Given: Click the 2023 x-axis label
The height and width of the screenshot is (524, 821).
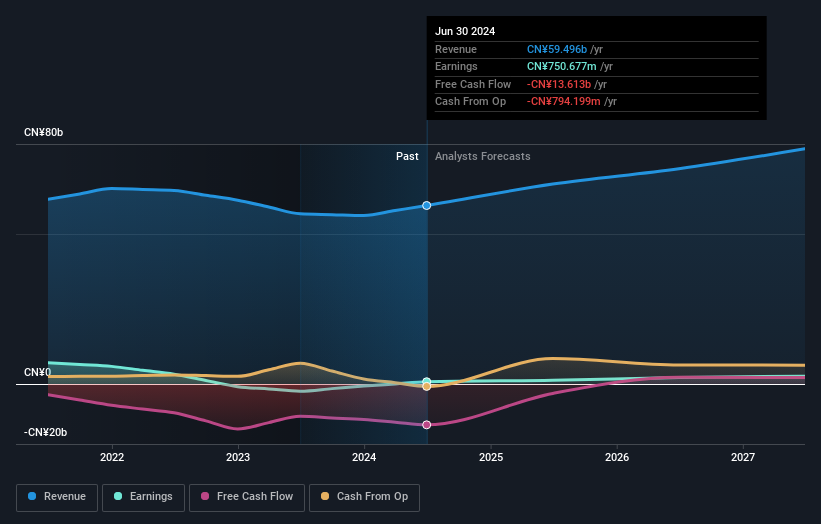Looking at the screenshot, I should point(238,458).
